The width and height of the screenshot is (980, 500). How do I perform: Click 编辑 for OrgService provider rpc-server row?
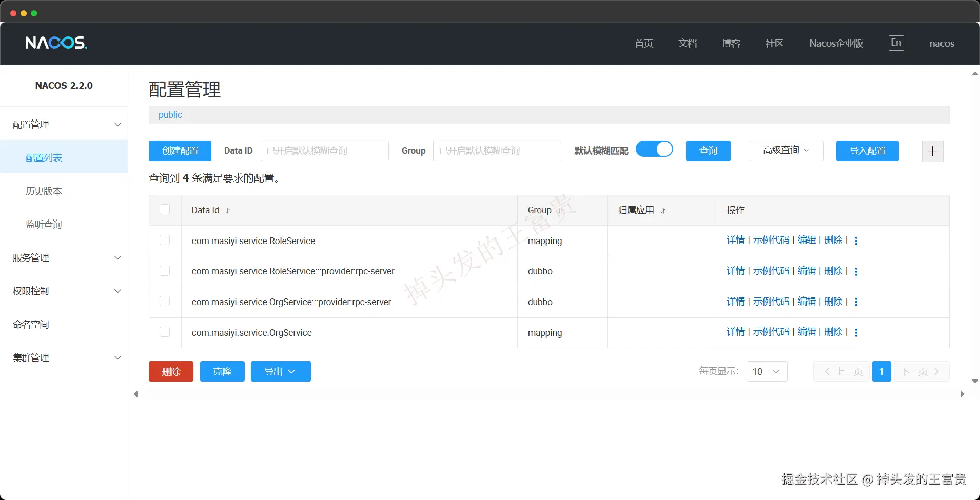(807, 302)
